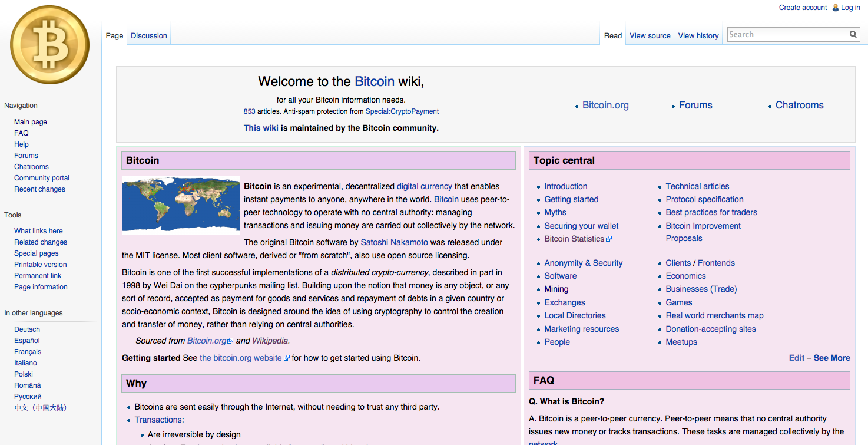Open the Myths topic link
Image resolution: width=868 pixels, height=445 pixels.
click(555, 212)
